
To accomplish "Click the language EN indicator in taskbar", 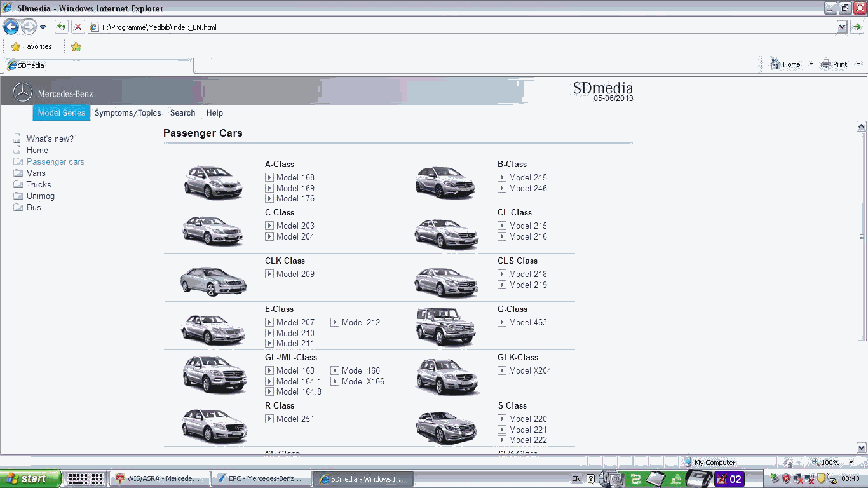I will 576,478.
